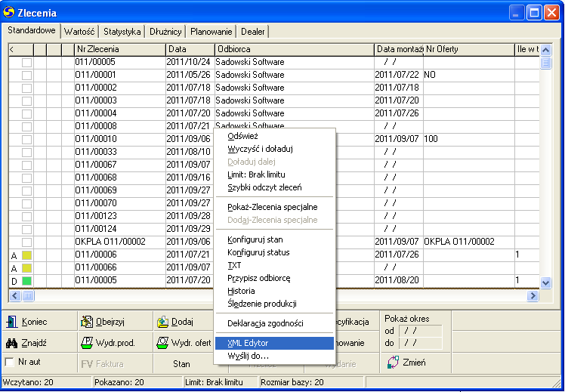Click the Koniec button label
The height and width of the screenshot is (392, 565).
pos(34,322)
